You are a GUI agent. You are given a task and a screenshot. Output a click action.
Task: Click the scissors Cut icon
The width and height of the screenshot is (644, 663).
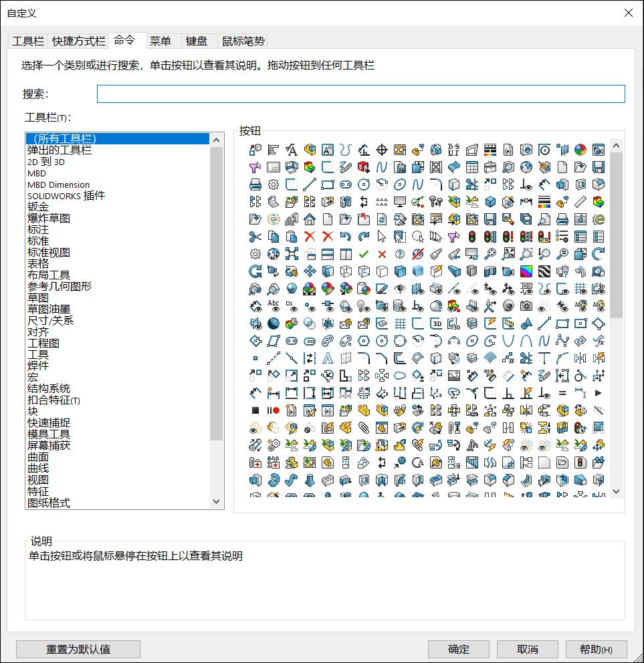255,237
